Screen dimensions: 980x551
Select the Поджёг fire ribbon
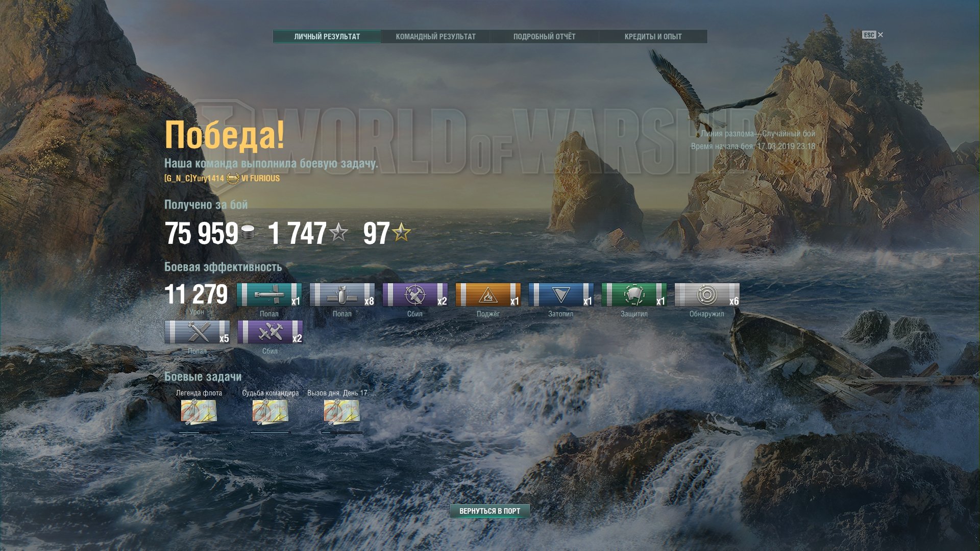click(x=488, y=295)
